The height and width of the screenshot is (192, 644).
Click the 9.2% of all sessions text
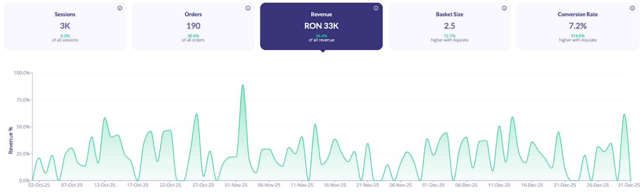pos(65,38)
